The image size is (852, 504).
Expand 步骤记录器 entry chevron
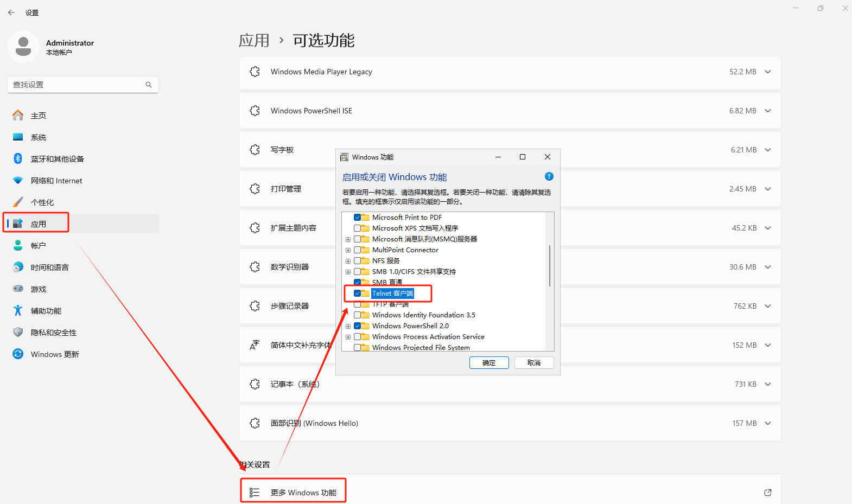pos(768,306)
